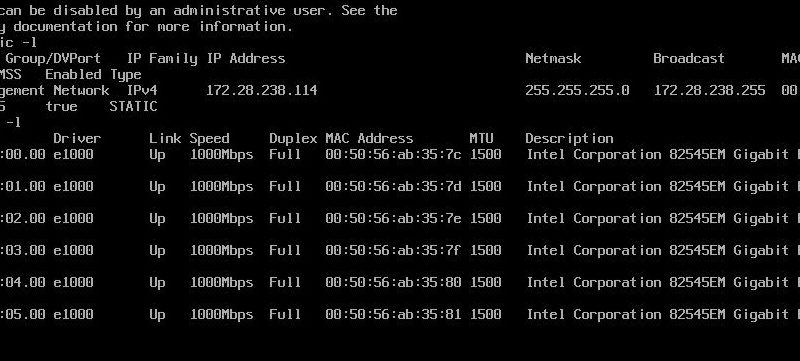Screen dimensions: 800x361
Task: Click the Netmask column header
Action: (x=554, y=59)
